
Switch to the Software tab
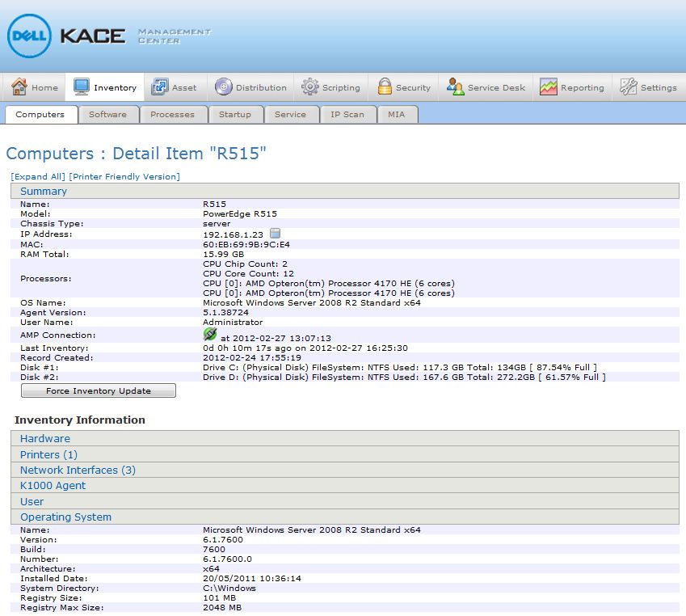point(108,114)
